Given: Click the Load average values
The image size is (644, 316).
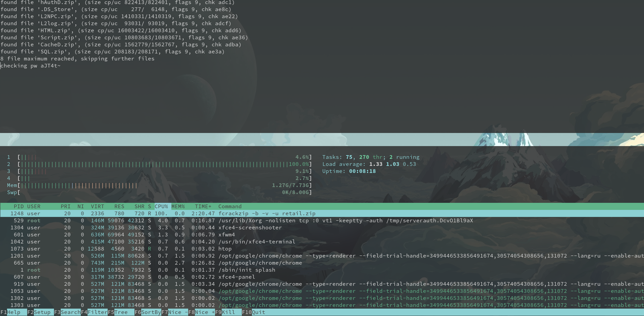Looking at the screenshot, I should [x=392, y=164].
